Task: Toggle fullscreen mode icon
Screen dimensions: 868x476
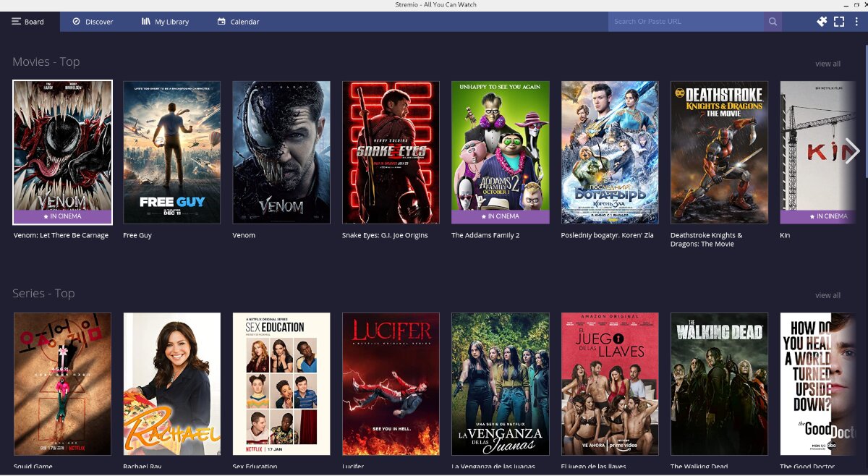Action: coord(839,22)
